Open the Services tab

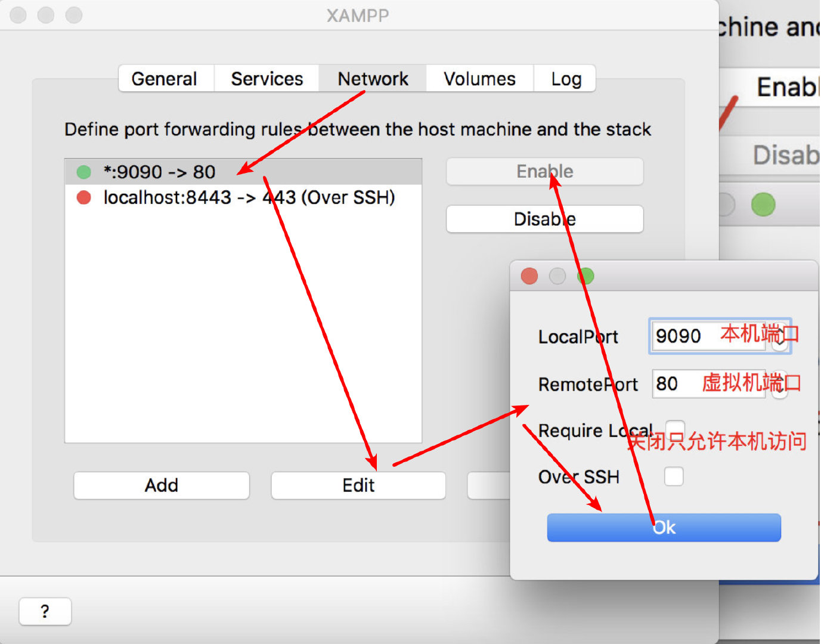(267, 79)
